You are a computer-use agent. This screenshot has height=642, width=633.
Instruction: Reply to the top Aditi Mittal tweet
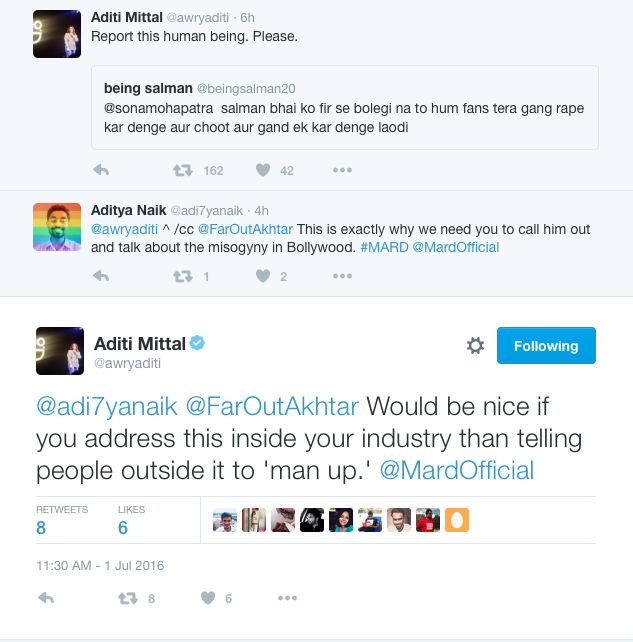click(x=100, y=170)
